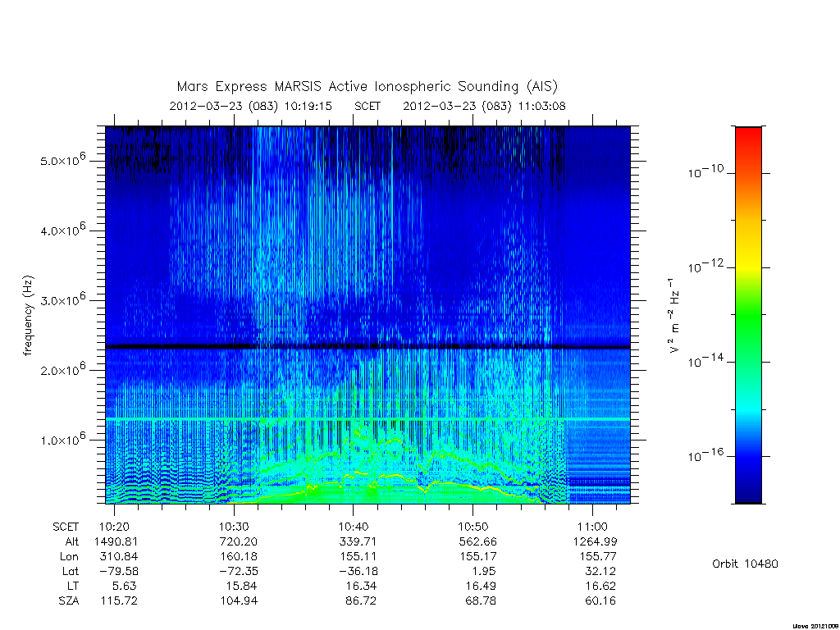This screenshot has height=630, width=840.
Task: Click the SZA value 68.78
Action: pyautogui.click(x=481, y=600)
